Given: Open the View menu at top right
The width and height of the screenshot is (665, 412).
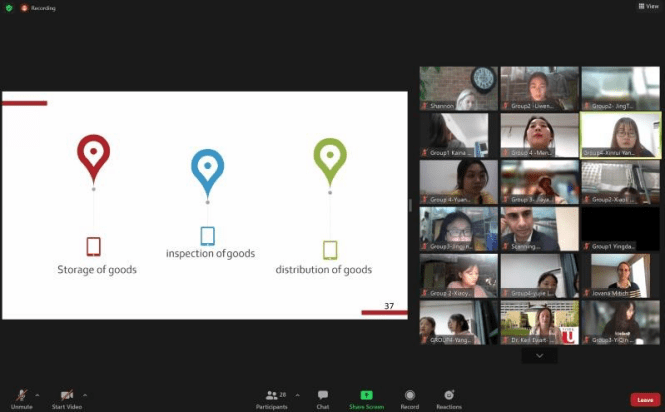Looking at the screenshot, I should click(x=647, y=6).
